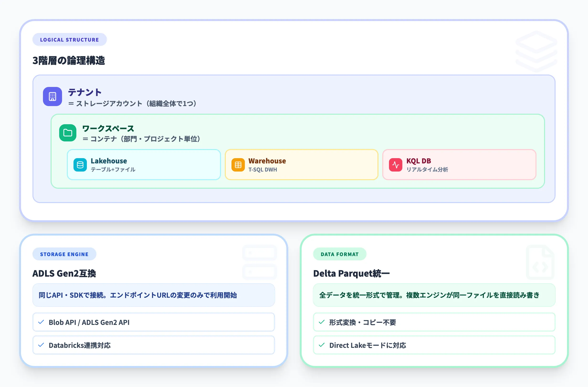Click checkmark beside Direct Lakeモードに対応

[322, 345]
